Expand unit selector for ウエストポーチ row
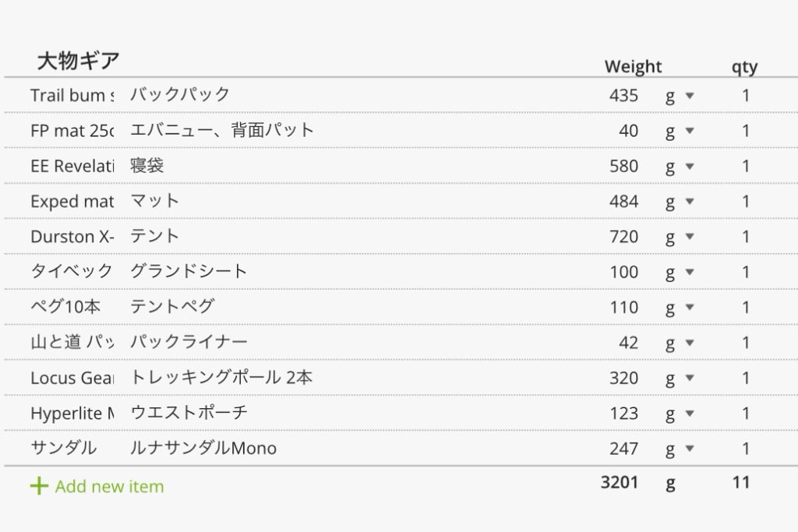This screenshot has width=798, height=532. pyautogui.click(x=680, y=414)
